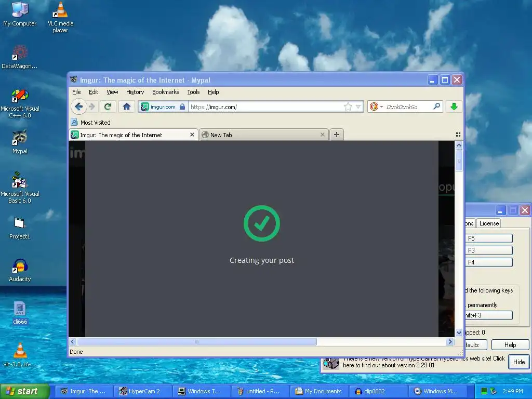Click the F5 hotkey field in HyperCam
The width and height of the screenshot is (532, 399).
pyautogui.click(x=489, y=238)
